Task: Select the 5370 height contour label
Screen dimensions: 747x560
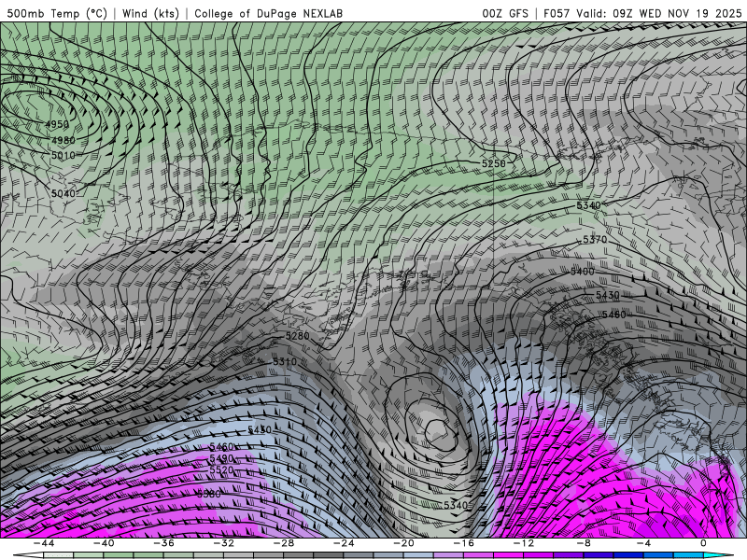Action: [x=595, y=240]
